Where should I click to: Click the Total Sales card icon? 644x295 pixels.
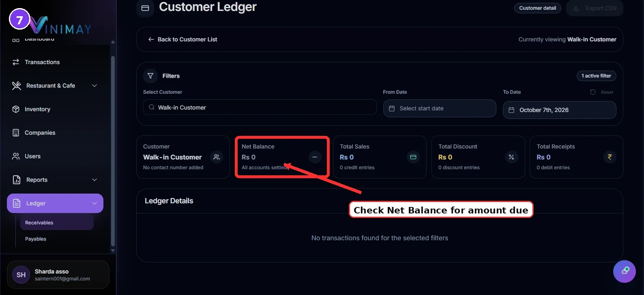click(x=413, y=157)
